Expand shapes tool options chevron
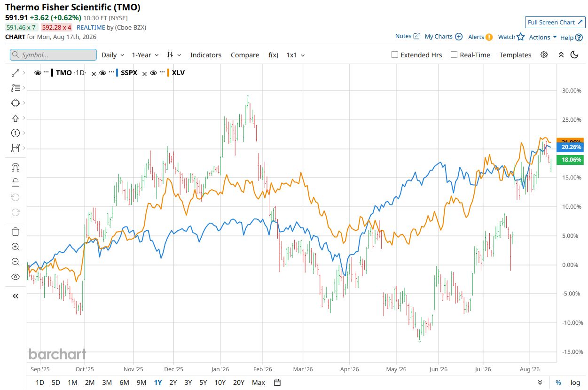Viewport: 588px width, 390px height. [24, 103]
